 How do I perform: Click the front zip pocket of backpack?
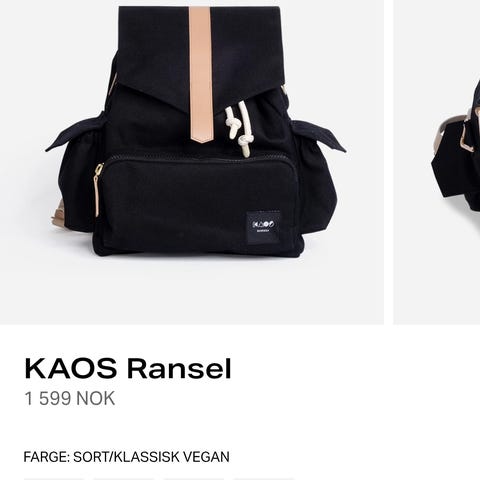pos(199,204)
